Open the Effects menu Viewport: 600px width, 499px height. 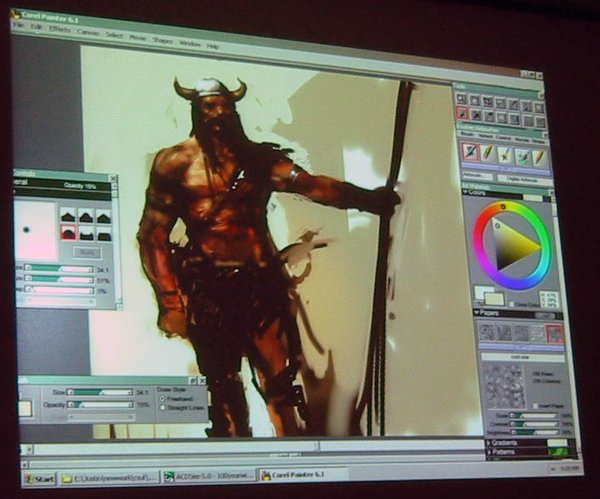60,29
